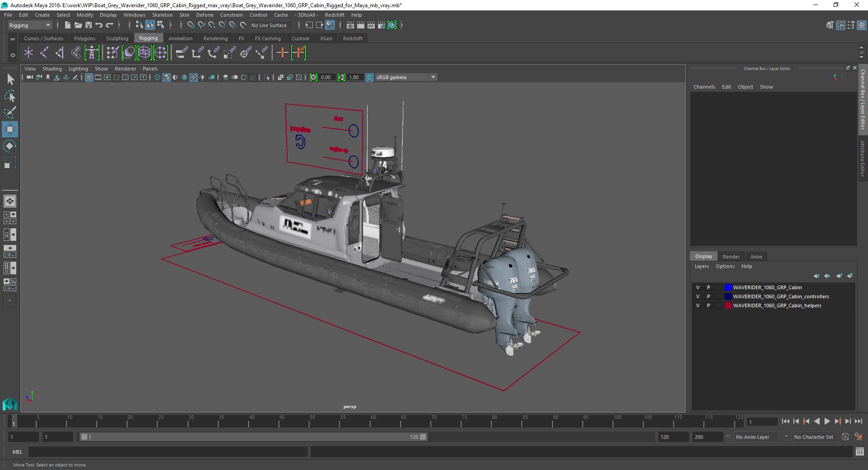
Task: Jump to the start of playback range
Action: coord(785,421)
